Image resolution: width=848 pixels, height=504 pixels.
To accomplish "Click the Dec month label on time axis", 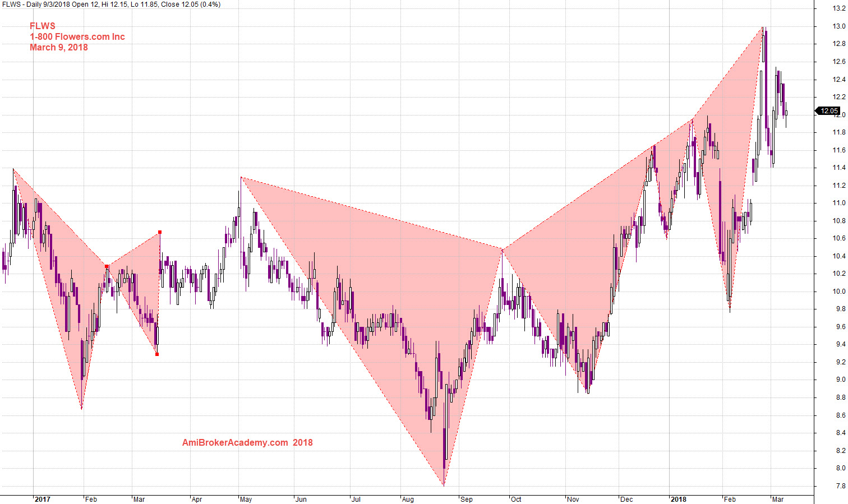I will (x=626, y=500).
